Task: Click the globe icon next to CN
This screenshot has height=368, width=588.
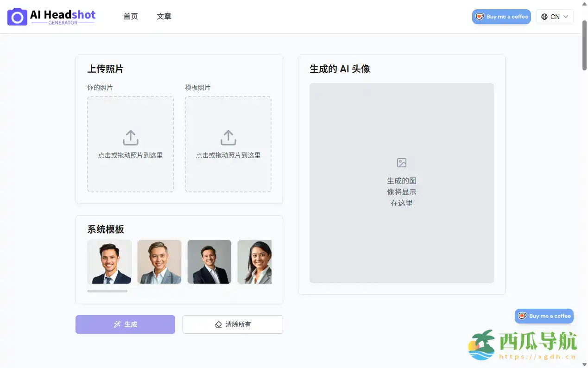Action: click(544, 17)
